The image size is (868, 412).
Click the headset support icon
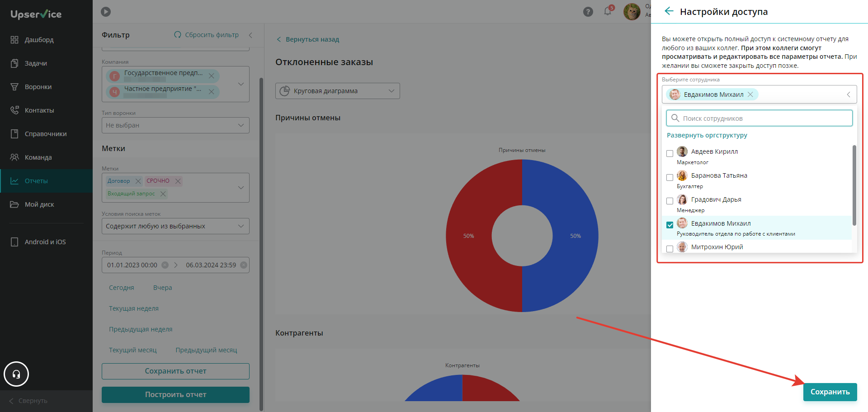click(16, 374)
